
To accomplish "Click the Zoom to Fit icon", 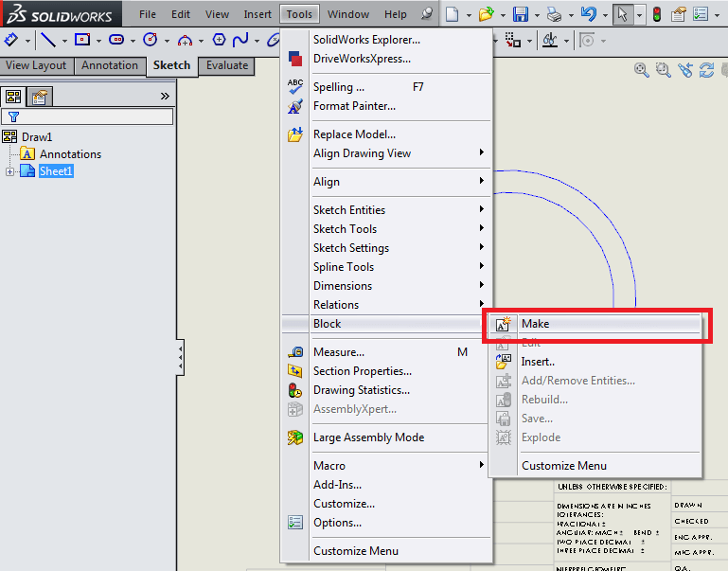I will 642,70.
